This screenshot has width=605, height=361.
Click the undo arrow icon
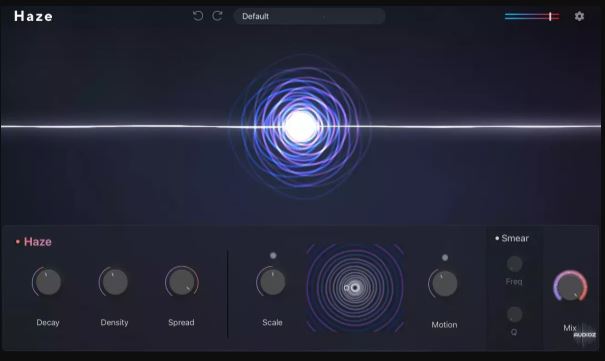[x=198, y=16]
